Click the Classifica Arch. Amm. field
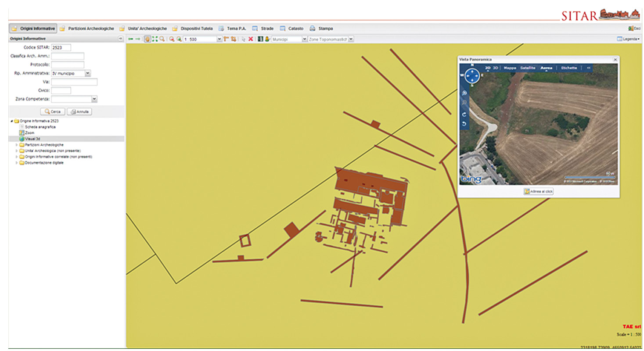Image resolution: width=644 pixels, height=351 pixels. (x=68, y=56)
